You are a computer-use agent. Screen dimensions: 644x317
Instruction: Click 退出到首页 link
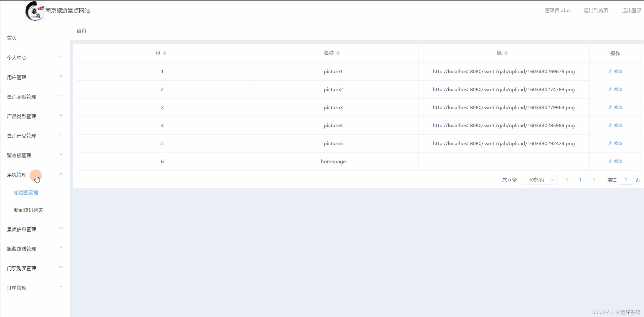pos(596,11)
